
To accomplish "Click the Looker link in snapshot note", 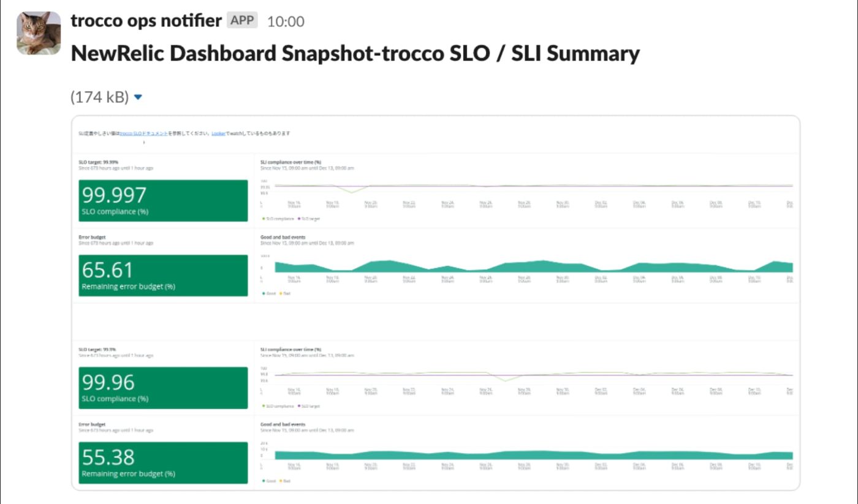I will [x=218, y=133].
